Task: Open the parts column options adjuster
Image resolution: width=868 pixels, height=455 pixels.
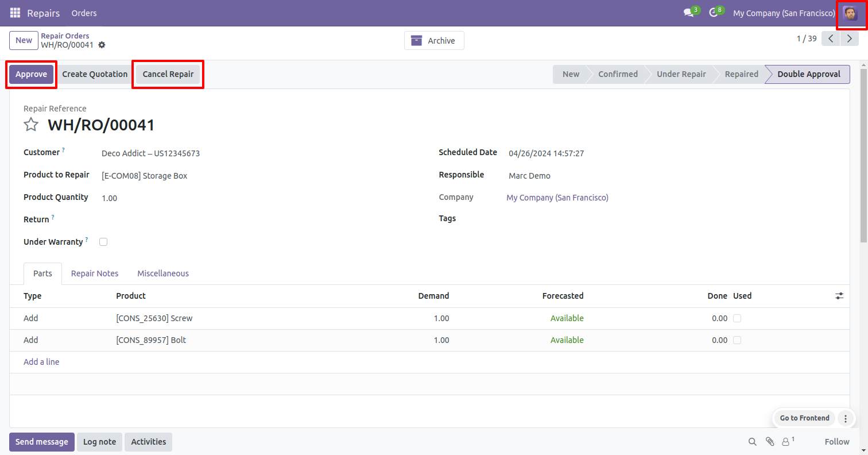Action: tap(839, 296)
